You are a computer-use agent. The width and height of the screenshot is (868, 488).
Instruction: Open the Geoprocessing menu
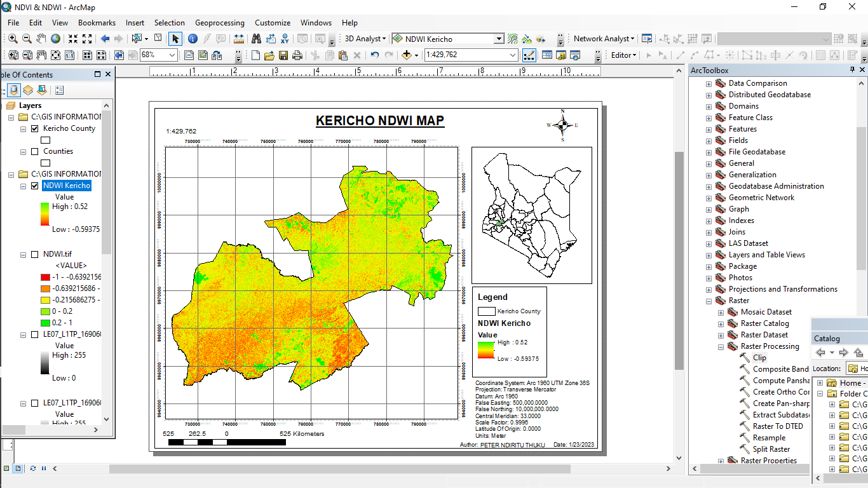click(219, 22)
